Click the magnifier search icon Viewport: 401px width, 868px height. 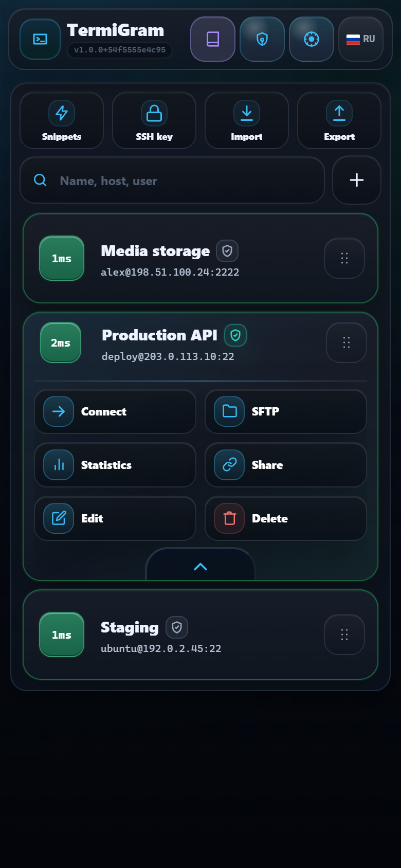tap(40, 180)
